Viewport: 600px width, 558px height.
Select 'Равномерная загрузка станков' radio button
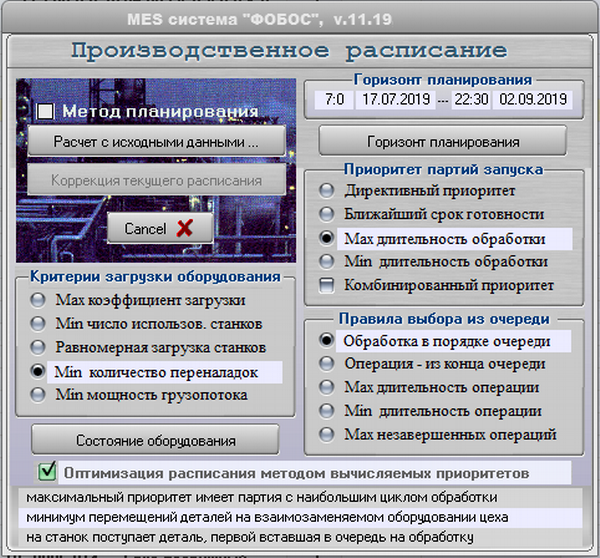pos(38,347)
